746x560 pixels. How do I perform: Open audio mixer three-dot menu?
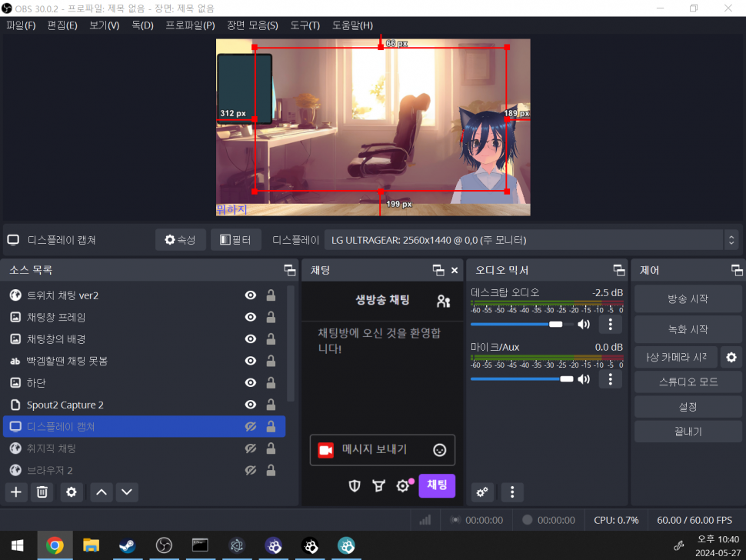[512, 492]
